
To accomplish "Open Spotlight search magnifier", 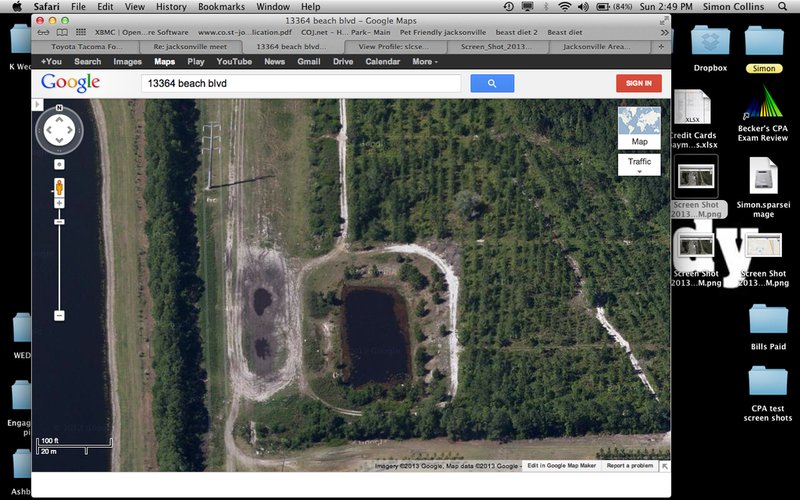I will [x=782, y=7].
